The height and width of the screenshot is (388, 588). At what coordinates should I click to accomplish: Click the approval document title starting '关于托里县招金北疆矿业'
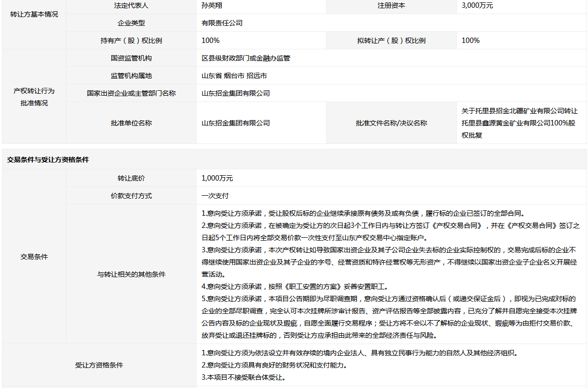520,123
